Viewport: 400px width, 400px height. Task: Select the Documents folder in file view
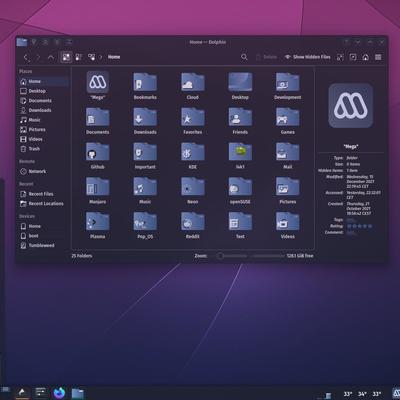click(x=98, y=120)
